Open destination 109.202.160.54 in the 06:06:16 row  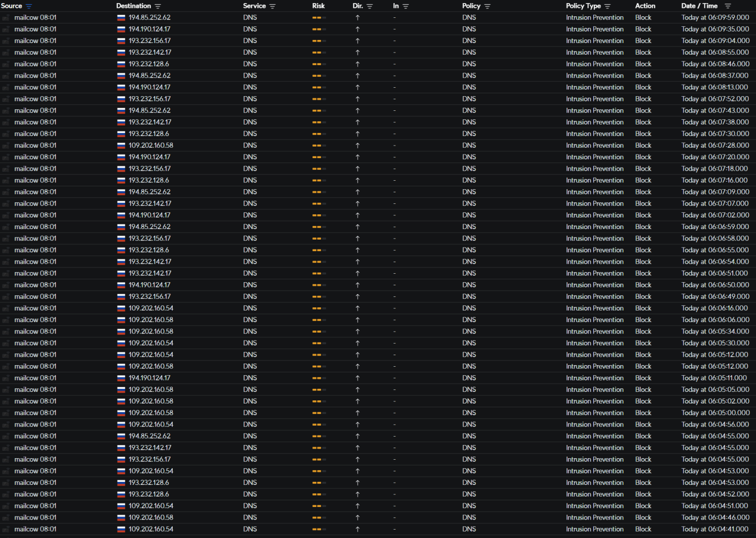[151, 308]
